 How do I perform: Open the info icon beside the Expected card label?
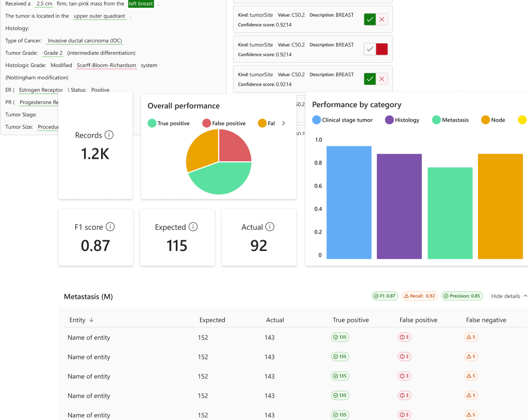pos(193,227)
